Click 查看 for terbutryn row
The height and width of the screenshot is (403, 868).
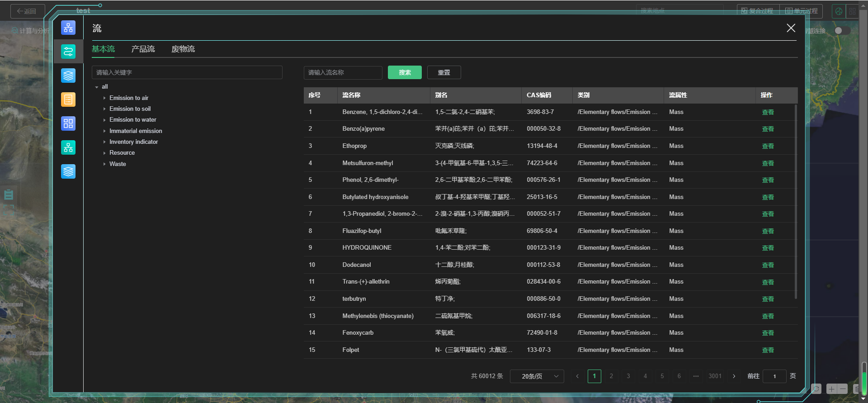point(768,299)
